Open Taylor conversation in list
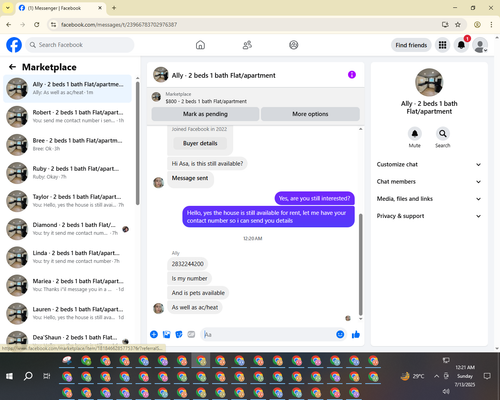500x400 pixels. [67, 201]
